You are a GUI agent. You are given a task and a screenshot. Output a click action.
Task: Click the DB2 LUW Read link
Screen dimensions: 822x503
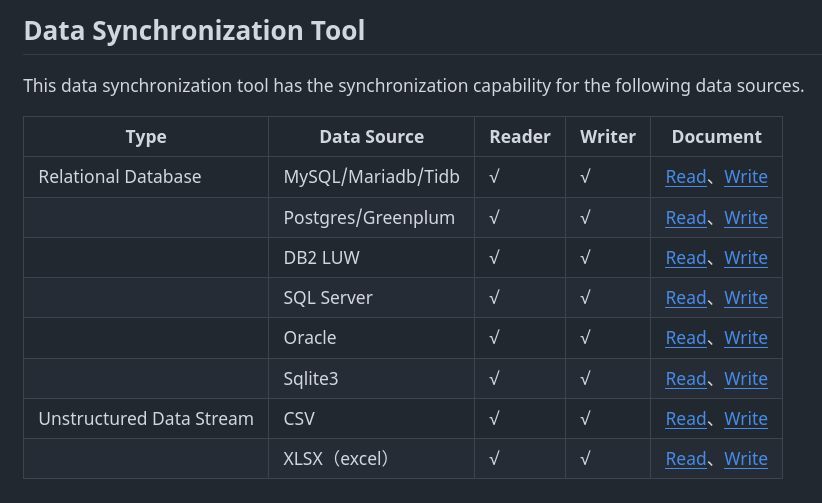686,258
